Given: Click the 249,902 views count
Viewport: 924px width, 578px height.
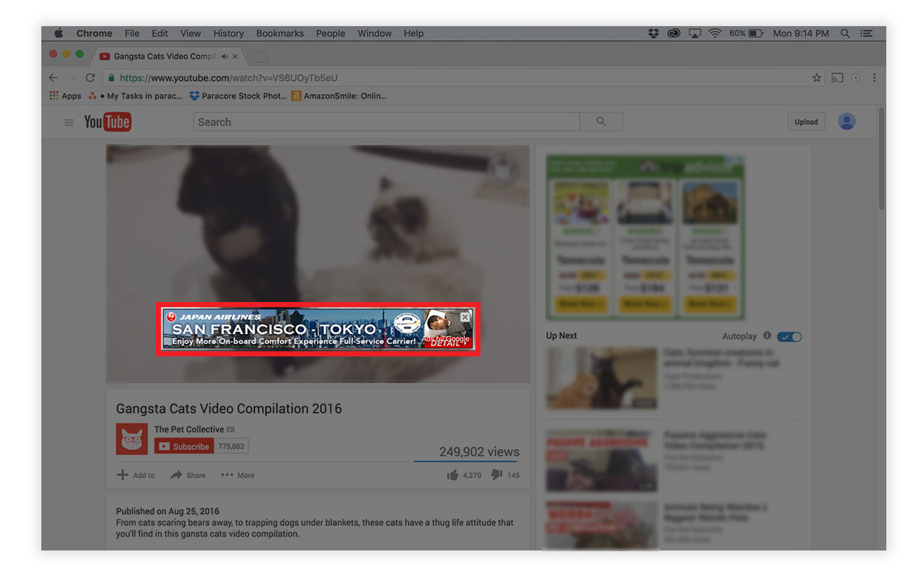Looking at the screenshot, I should click(x=479, y=451).
